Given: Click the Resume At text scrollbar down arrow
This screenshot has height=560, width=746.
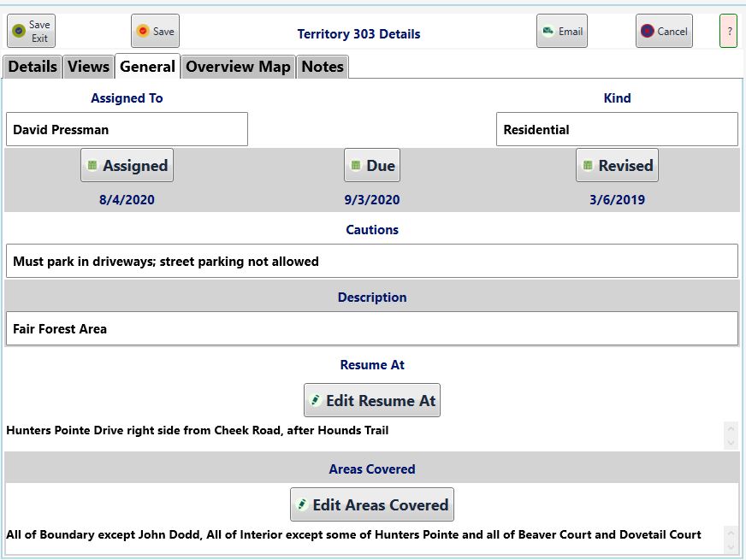Looking at the screenshot, I should click(x=731, y=443).
